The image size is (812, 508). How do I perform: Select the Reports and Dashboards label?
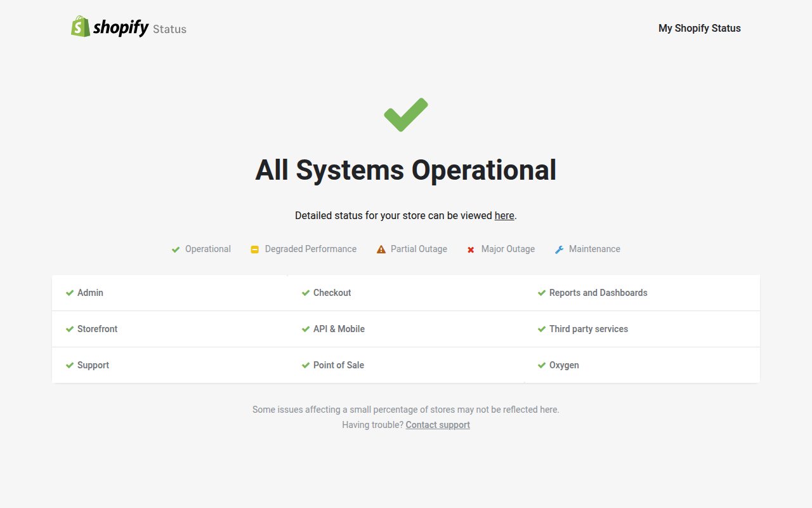[598, 293]
